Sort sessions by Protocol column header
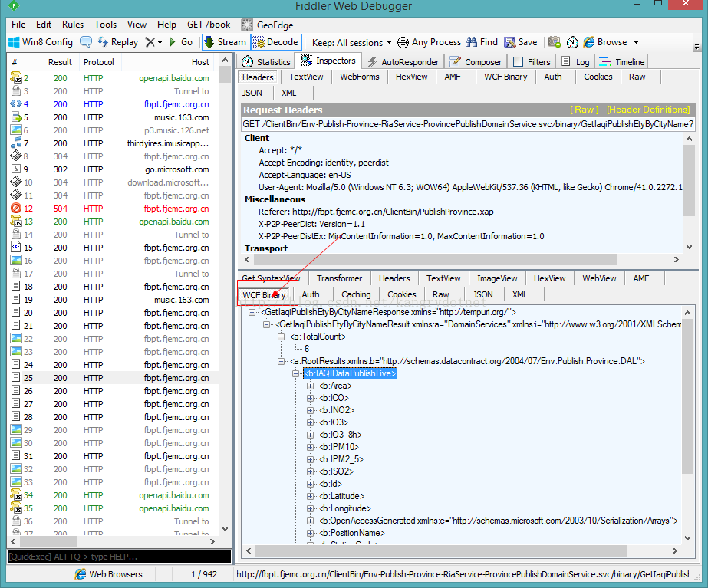708x588 pixels. coord(100,62)
